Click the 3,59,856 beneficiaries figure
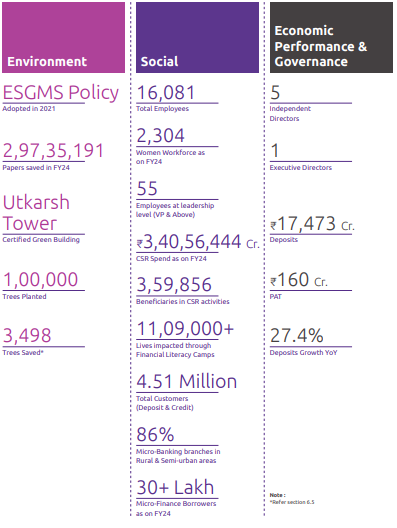 (x=174, y=285)
